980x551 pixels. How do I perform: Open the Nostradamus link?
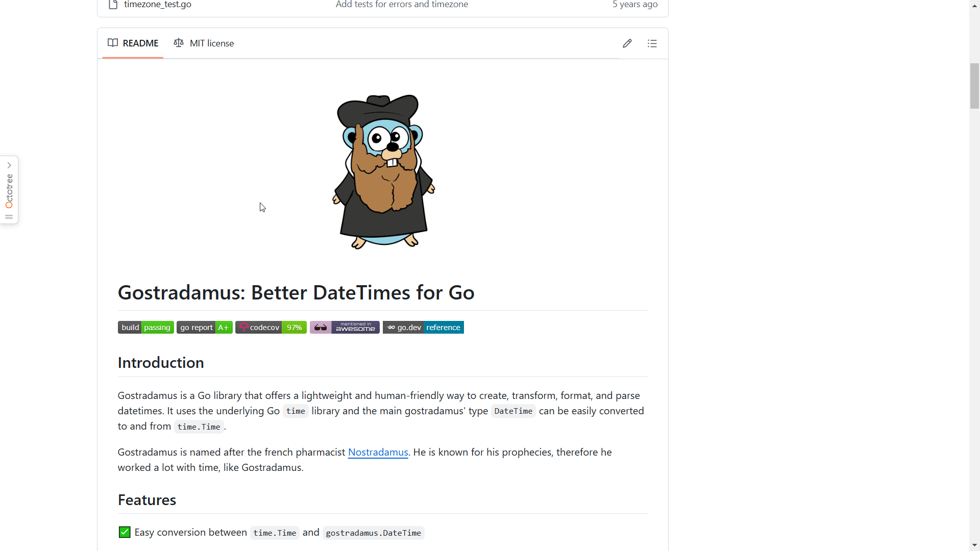pos(378,452)
